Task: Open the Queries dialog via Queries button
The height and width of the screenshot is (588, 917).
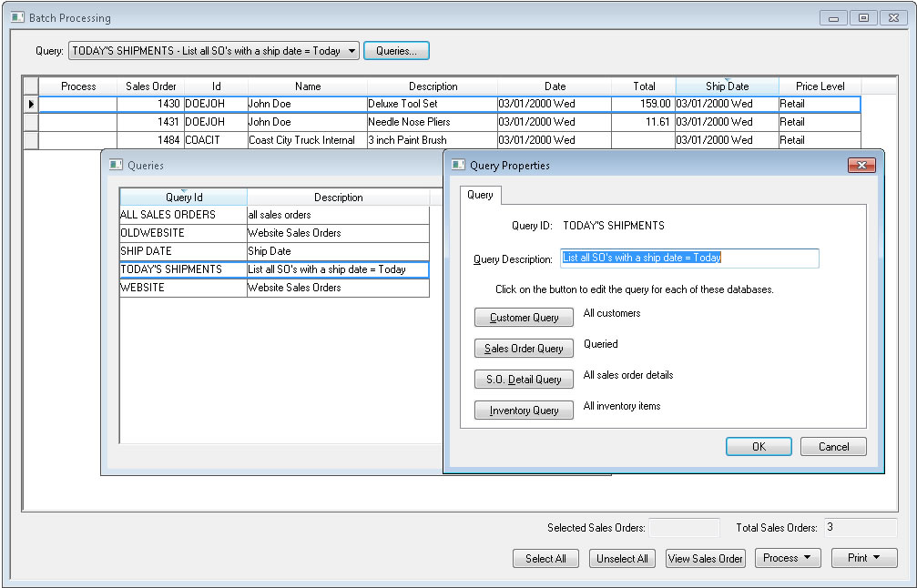Action: pyautogui.click(x=396, y=51)
